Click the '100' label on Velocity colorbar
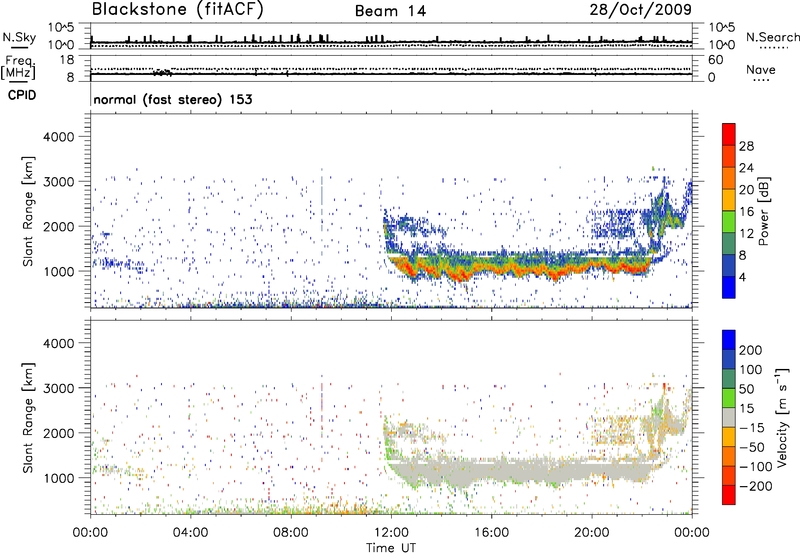 tap(751, 370)
